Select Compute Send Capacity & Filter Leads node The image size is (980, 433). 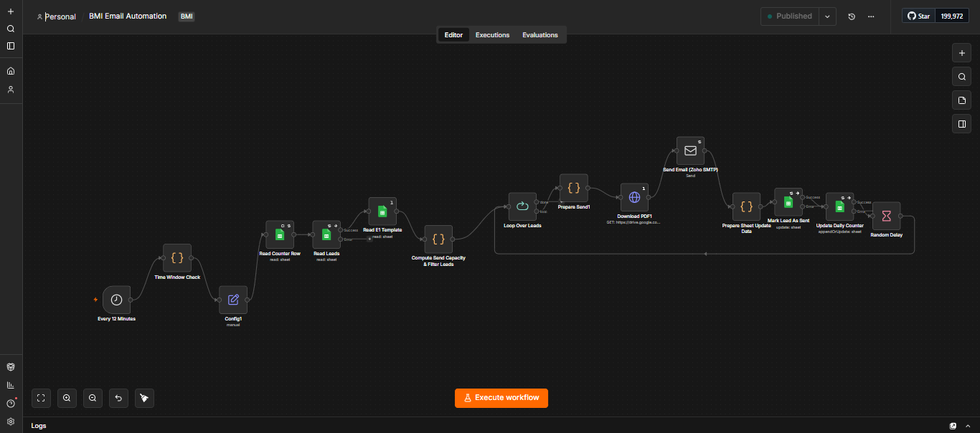438,239
